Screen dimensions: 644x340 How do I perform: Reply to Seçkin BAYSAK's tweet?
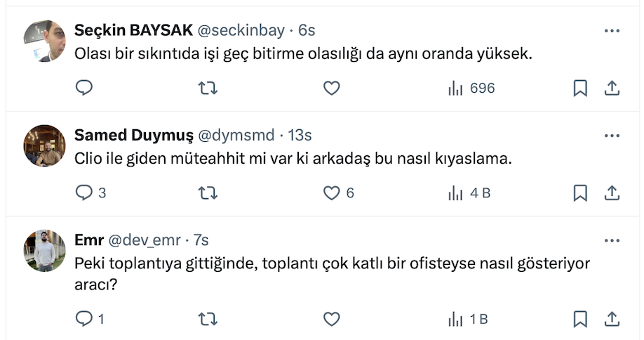(84, 88)
